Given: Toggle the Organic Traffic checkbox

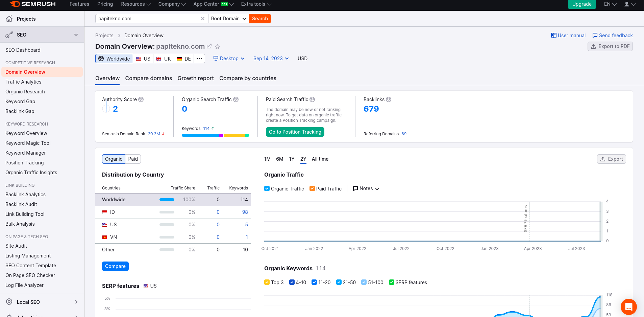Looking at the screenshot, I should [x=267, y=188].
